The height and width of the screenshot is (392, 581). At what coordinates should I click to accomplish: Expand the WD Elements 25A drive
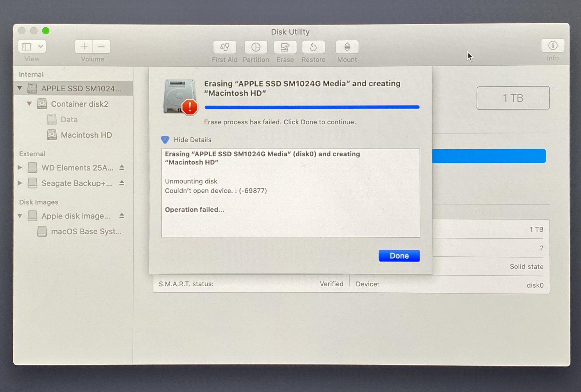pos(20,167)
